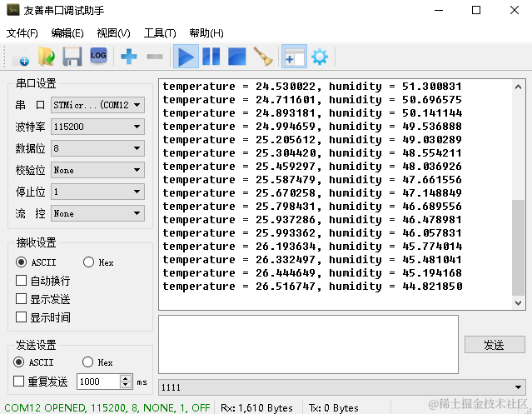Click the line with humidity = 46.057831

(x=312, y=233)
